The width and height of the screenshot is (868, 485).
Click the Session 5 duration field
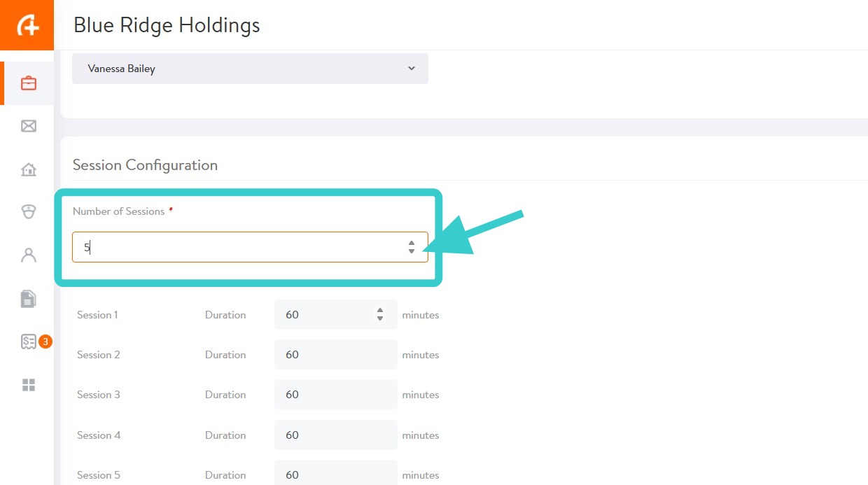[335, 474]
